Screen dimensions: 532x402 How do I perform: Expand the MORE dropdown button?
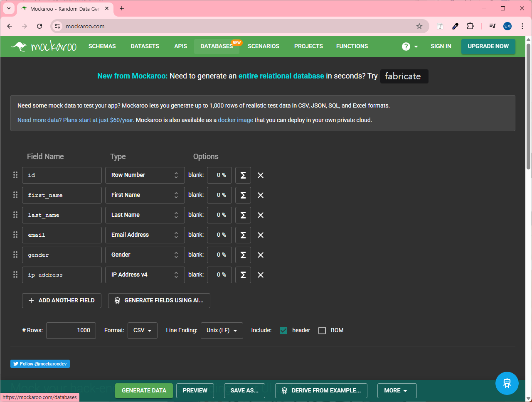point(397,391)
